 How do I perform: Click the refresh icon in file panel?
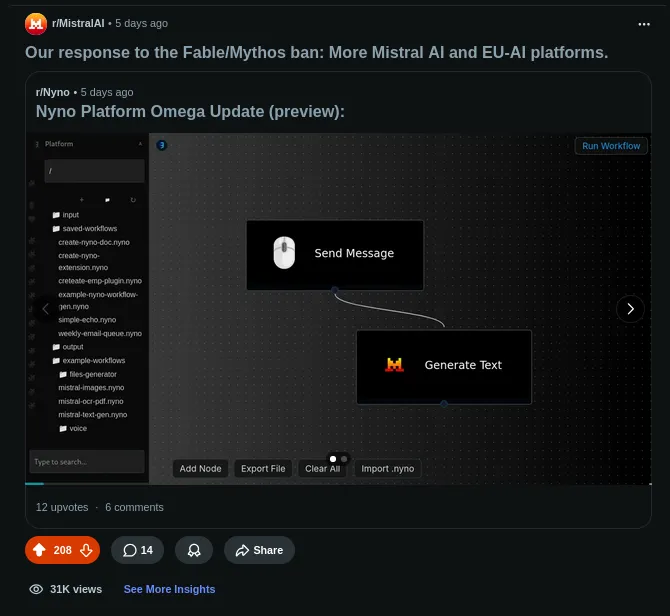pyautogui.click(x=133, y=199)
